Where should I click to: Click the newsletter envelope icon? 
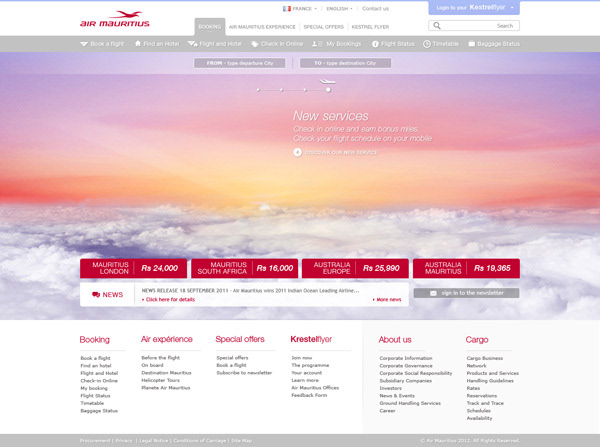tap(433, 293)
